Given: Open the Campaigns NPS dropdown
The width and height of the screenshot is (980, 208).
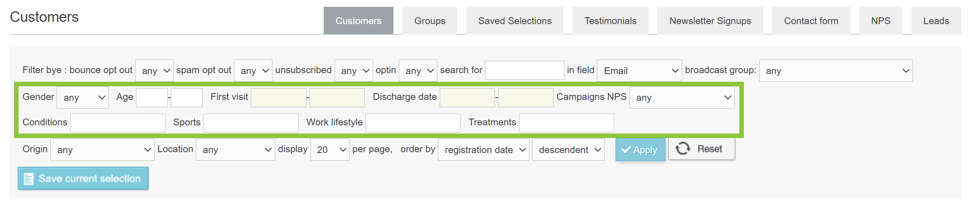Looking at the screenshot, I should 682,98.
